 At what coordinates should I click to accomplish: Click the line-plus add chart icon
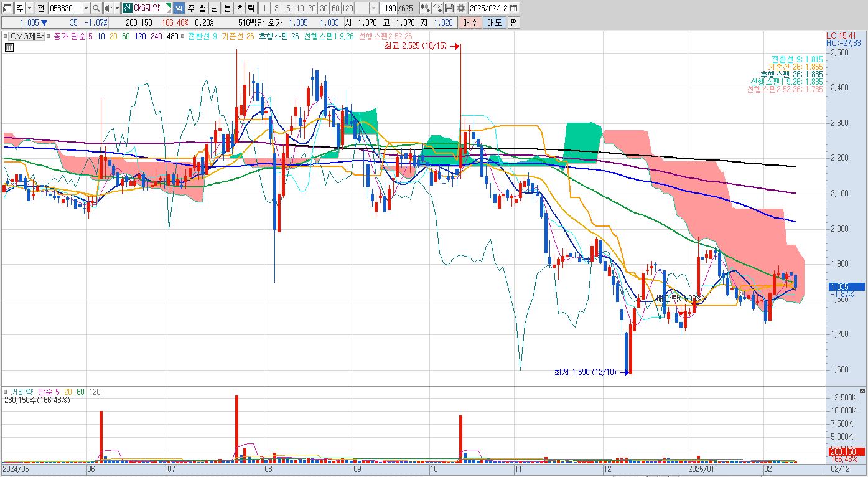pyautogui.click(x=437, y=8)
